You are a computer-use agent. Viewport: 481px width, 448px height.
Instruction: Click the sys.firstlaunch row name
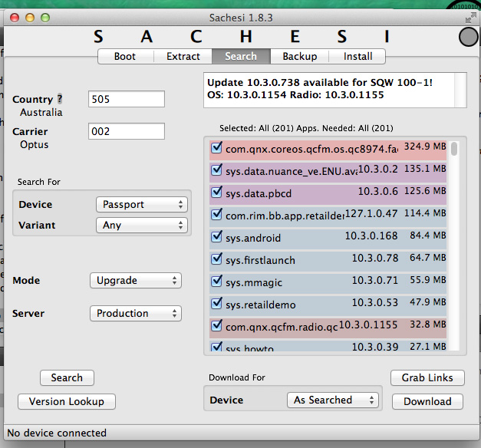click(x=260, y=260)
